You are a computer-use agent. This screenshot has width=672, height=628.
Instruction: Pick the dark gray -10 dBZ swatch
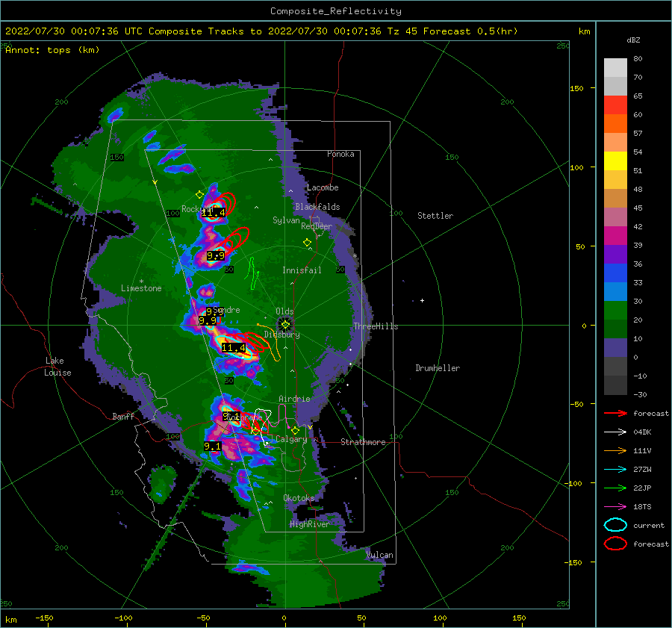pos(615,385)
